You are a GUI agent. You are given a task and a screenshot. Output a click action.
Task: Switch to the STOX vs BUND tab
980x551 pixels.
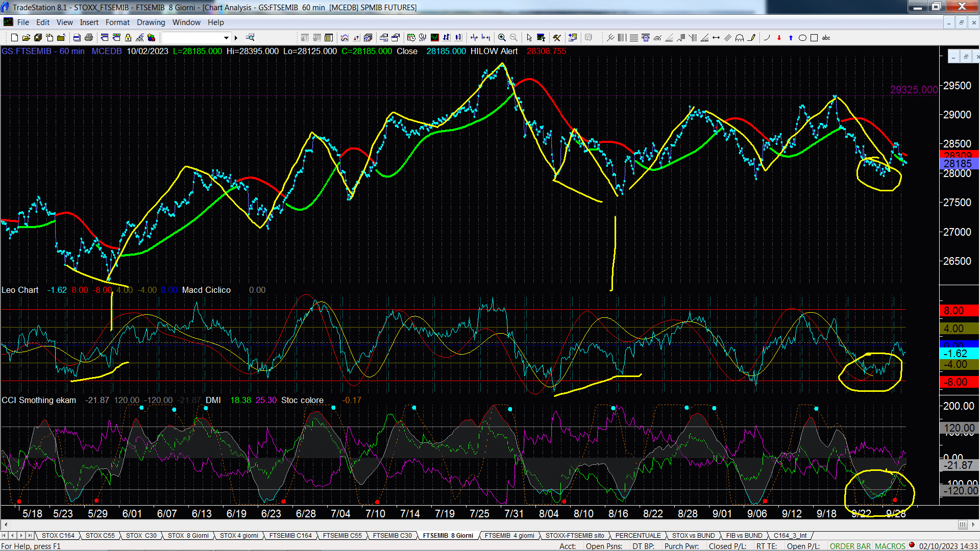693,536
